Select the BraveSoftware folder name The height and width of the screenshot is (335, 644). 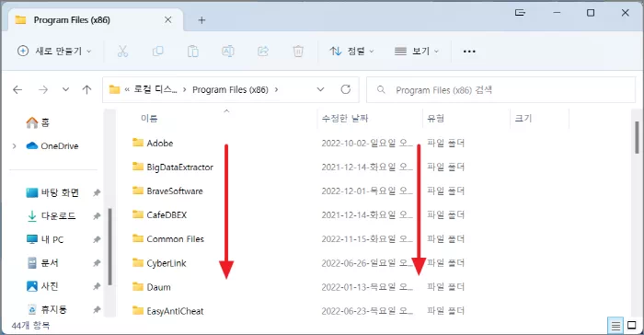[175, 191]
